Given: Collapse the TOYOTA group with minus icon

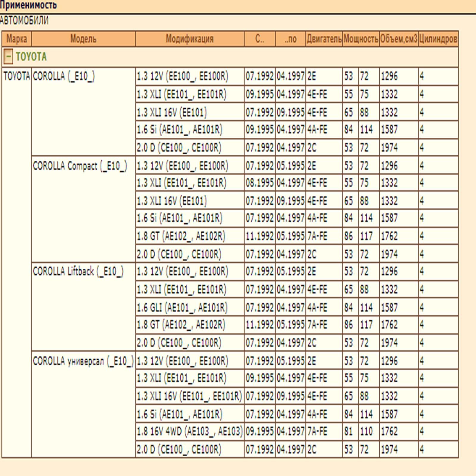Looking at the screenshot, I should point(8,57).
